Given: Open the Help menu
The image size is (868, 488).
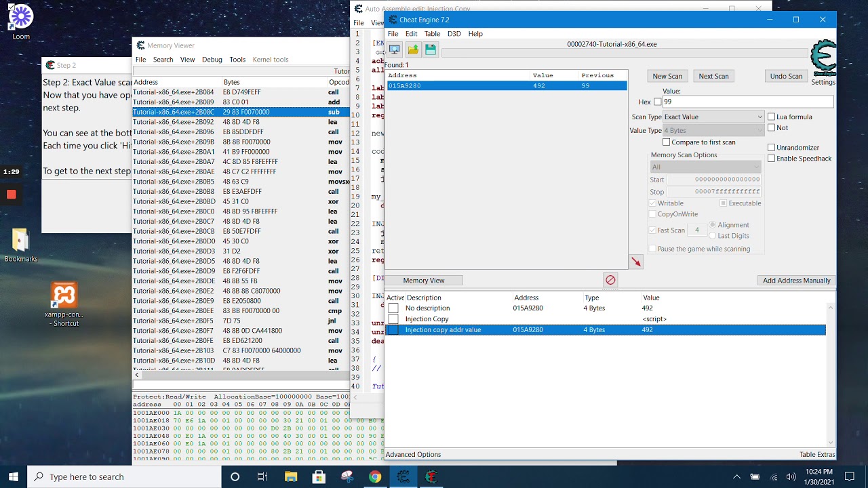Looking at the screenshot, I should click(x=475, y=34).
